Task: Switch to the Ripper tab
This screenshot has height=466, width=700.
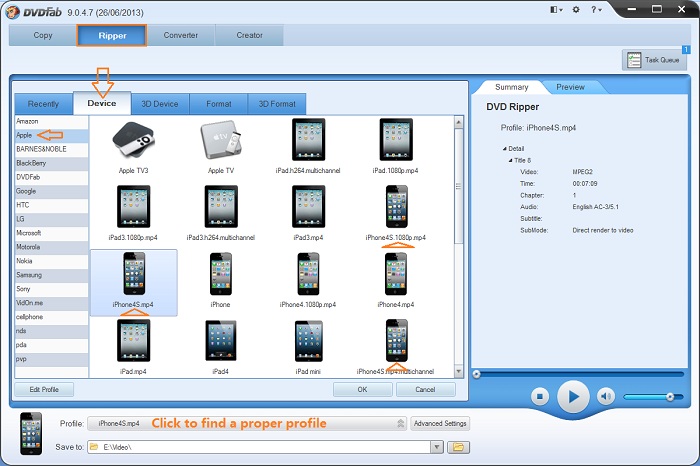Action: [112, 36]
